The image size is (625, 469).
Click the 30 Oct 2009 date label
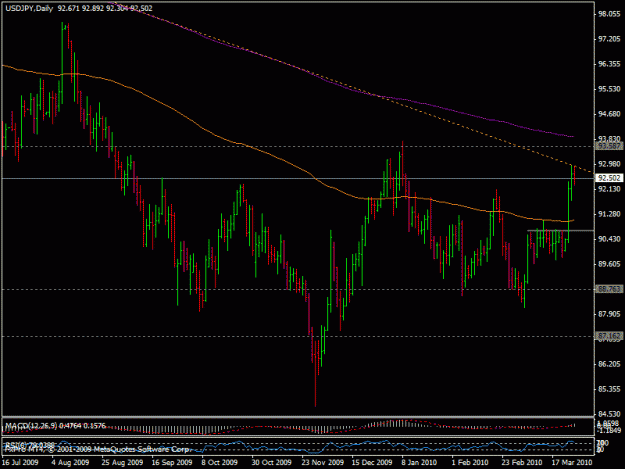tap(271, 462)
